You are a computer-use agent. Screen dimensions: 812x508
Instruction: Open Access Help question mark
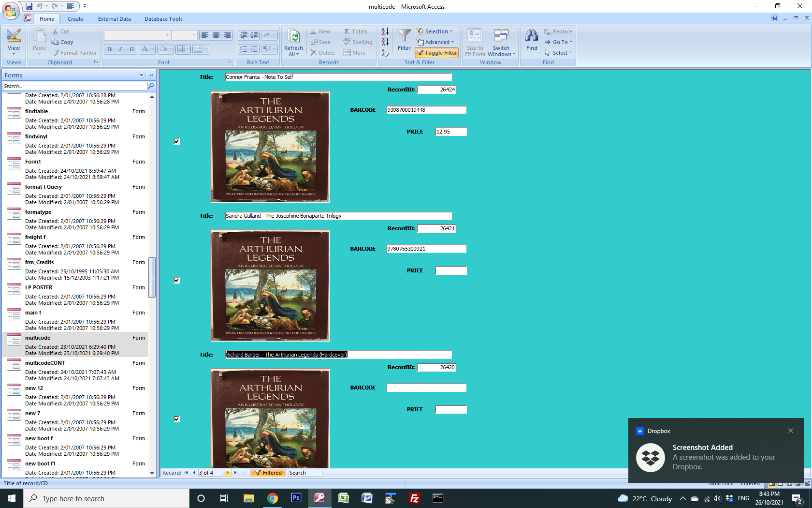(x=775, y=18)
